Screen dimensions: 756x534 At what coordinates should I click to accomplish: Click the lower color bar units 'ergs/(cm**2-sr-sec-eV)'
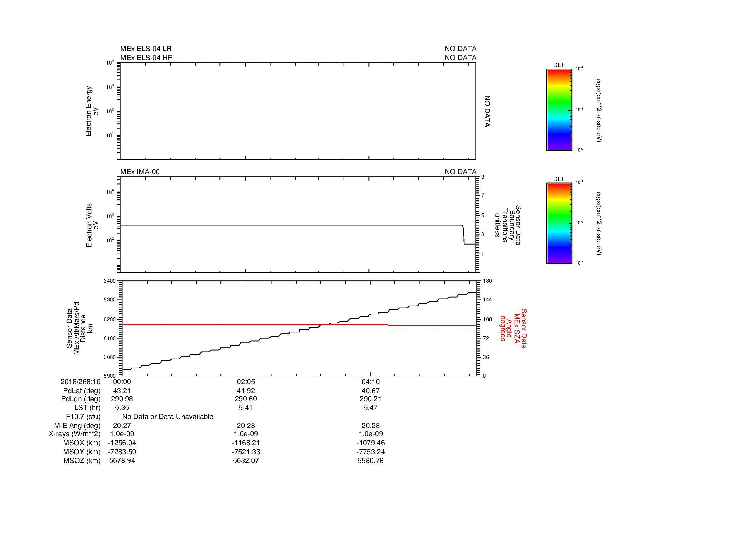pyautogui.click(x=599, y=224)
